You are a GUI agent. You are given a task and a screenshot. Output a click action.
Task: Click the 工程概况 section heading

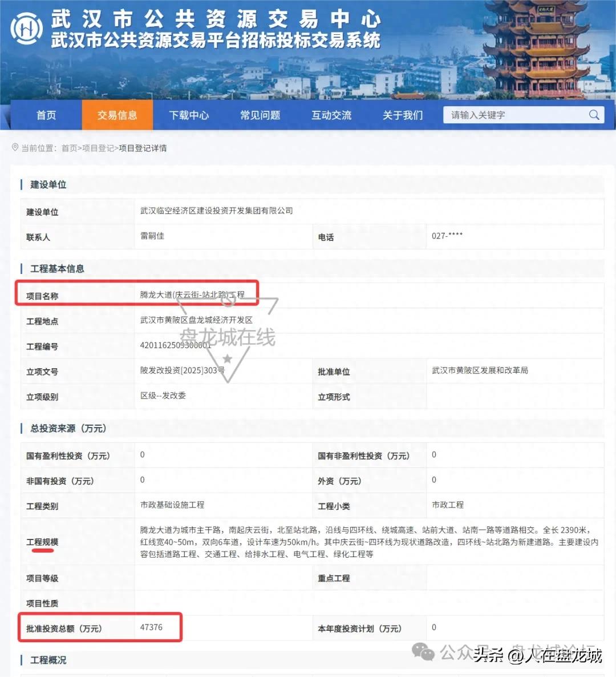pyautogui.click(x=48, y=660)
